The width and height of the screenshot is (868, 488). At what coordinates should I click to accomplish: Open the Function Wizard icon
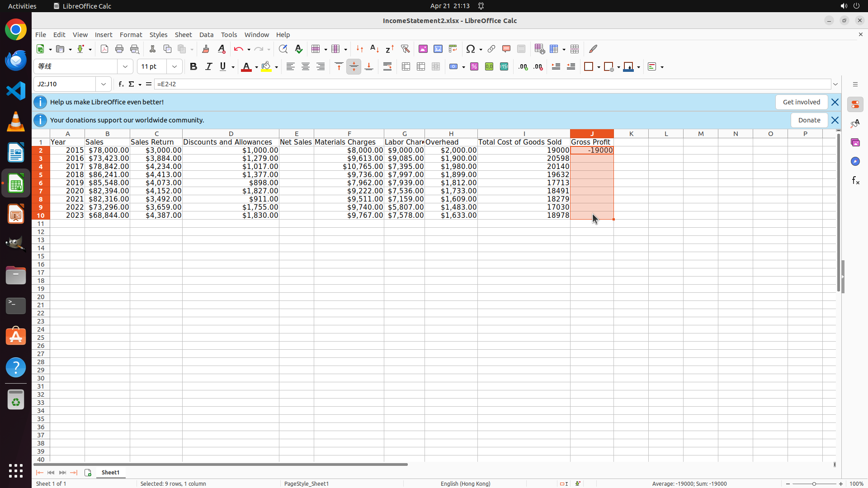[121, 84]
